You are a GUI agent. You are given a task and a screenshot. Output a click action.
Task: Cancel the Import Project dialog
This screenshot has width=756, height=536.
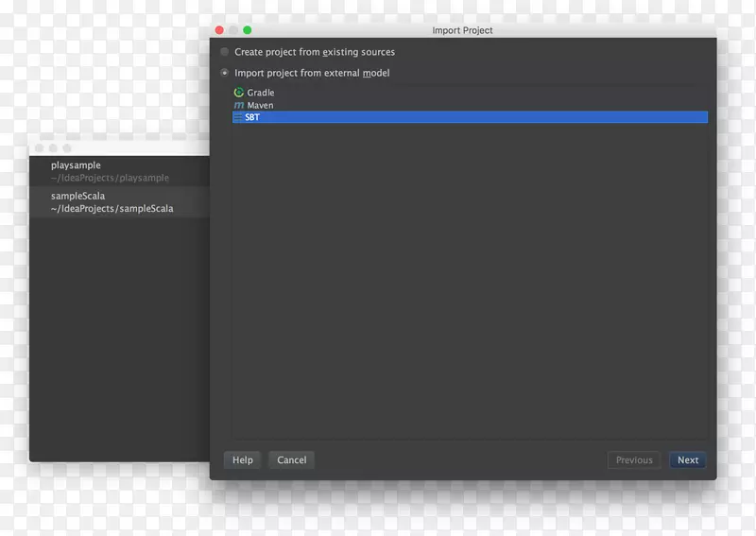291,460
